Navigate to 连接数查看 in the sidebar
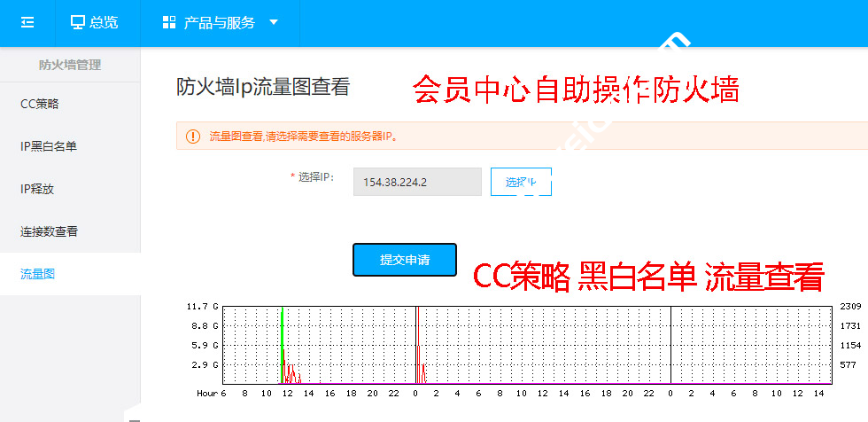The image size is (868, 422). [49, 231]
